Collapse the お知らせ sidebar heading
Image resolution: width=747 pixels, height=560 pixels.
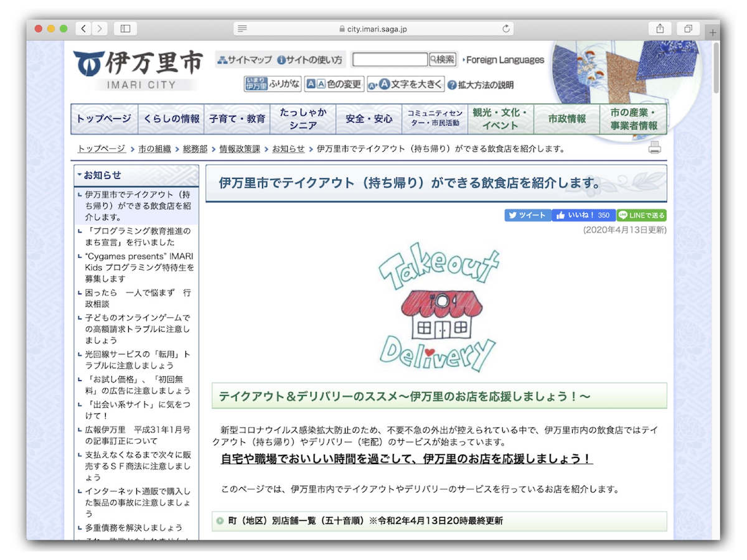tap(136, 175)
